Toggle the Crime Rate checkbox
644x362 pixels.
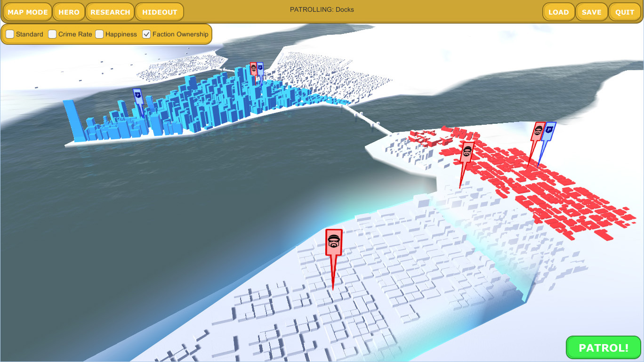click(52, 34)
